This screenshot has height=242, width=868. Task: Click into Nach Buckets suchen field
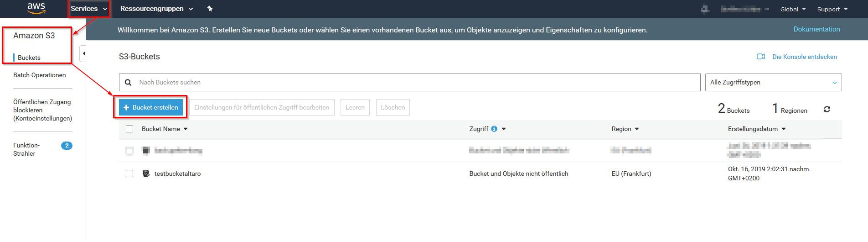(410, 82)
